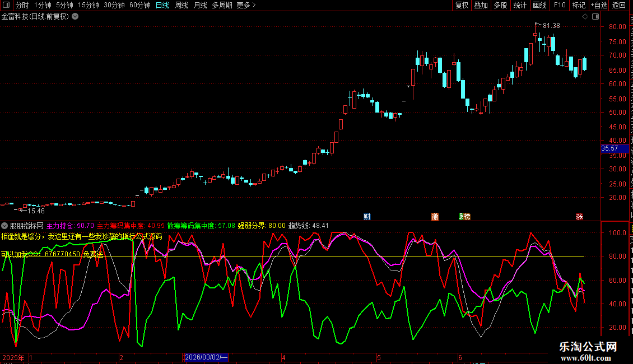Open dropdown next to 金富科技(日线.前复权)
This screenshot has width=633, height=364.
click(x=75, y=17)
